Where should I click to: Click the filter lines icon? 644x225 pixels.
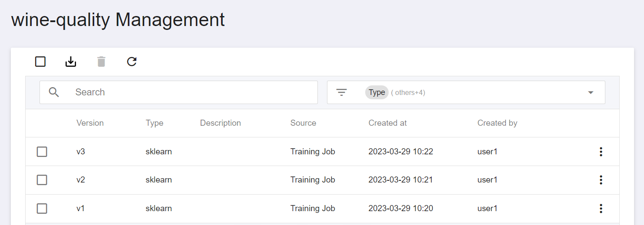pos(342,92)
